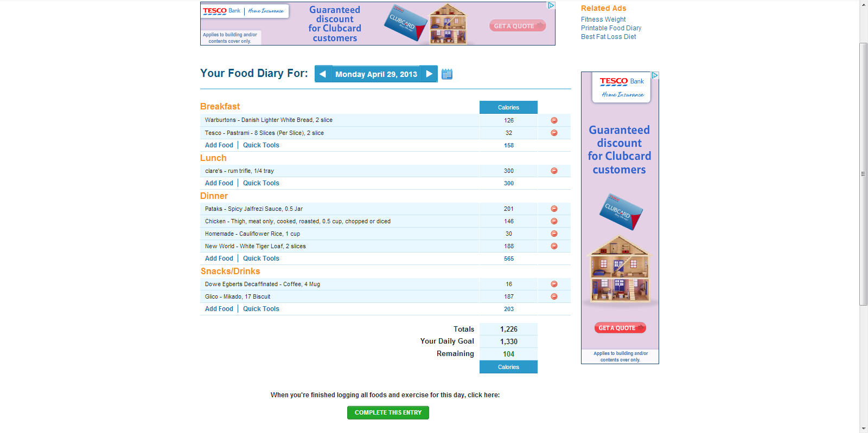Screen dimensions: 868x433
Task: Click Get a Quote in top banner
Action: (x=518, y=25)
